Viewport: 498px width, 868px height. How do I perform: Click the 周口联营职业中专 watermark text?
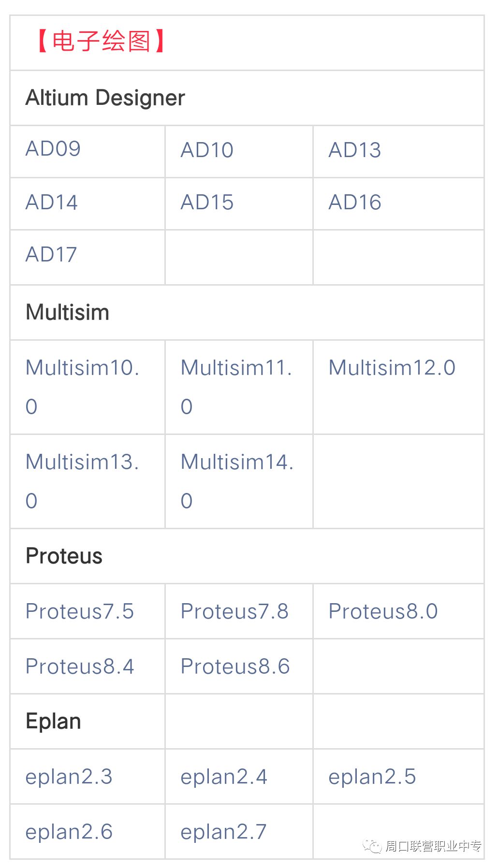pyautogui.click(x=433, y=846)
